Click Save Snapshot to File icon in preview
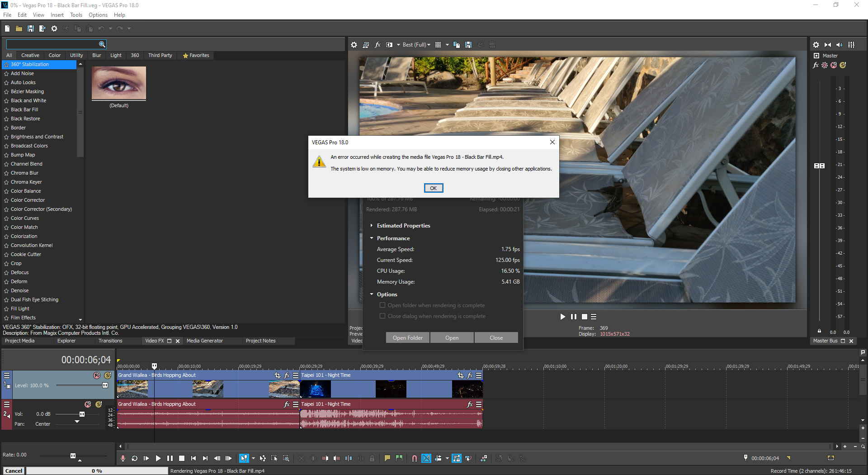Viewport: 868px width, 475px height. (468, 45)
